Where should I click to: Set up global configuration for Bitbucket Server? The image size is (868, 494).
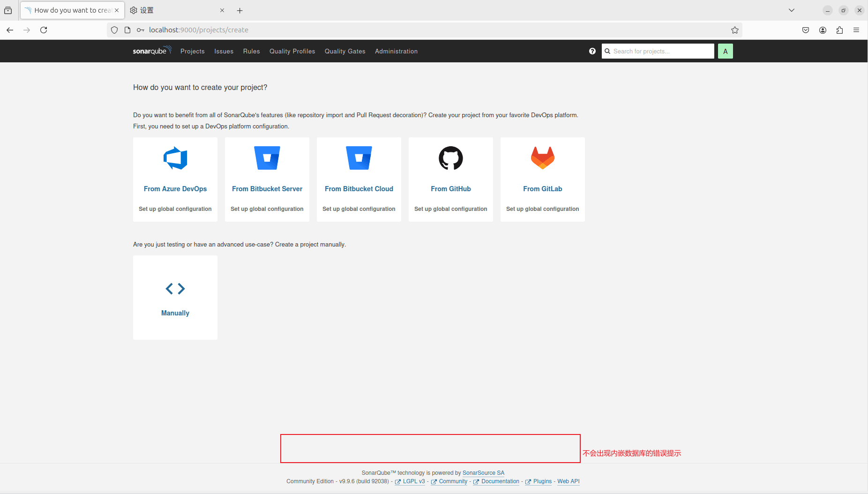tap(267, 209)
